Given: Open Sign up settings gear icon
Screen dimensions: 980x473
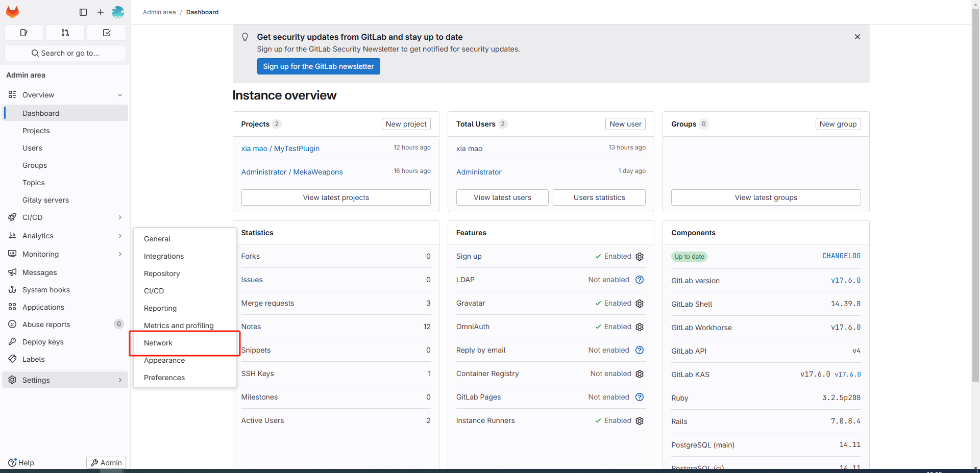Looking at the screenshot, I should 640,257.
